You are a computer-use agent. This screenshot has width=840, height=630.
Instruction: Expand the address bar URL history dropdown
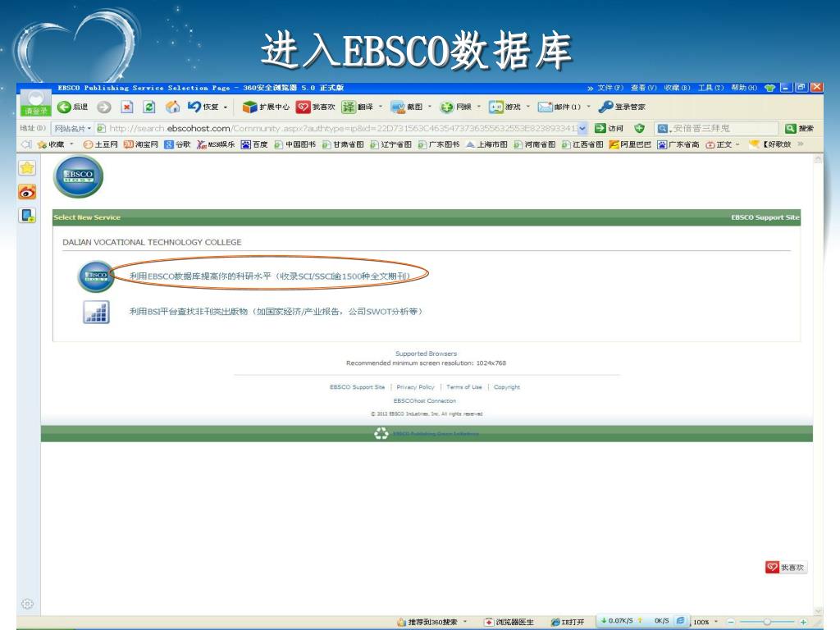[x=583, y=128]
